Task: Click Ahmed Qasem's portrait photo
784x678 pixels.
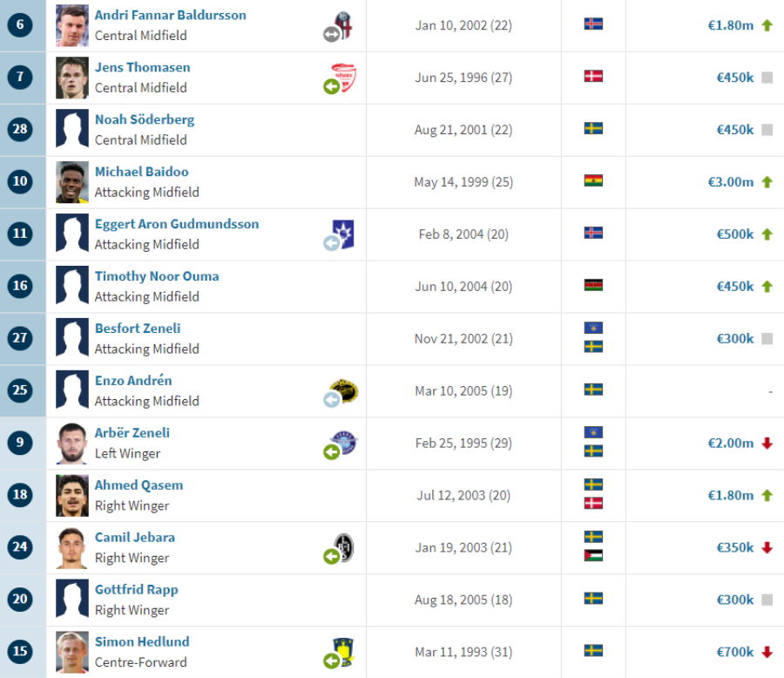Action: click(x=72, y=495)
